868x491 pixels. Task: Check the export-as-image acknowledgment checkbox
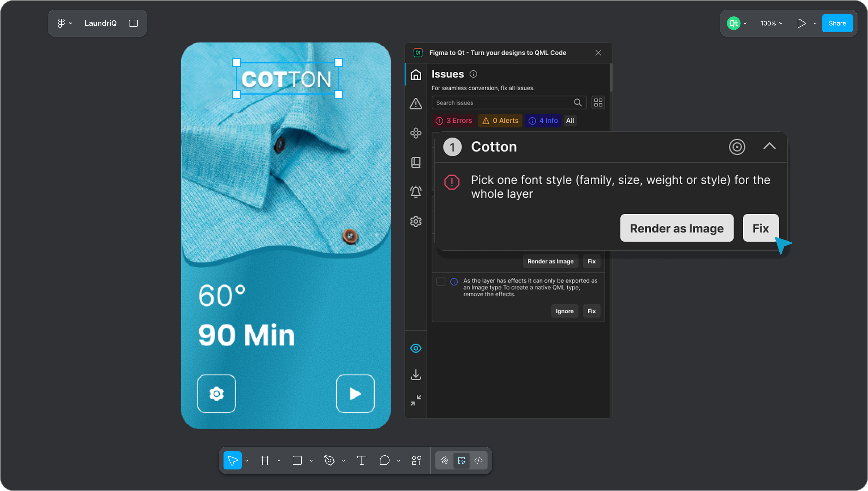pos(441,281)
